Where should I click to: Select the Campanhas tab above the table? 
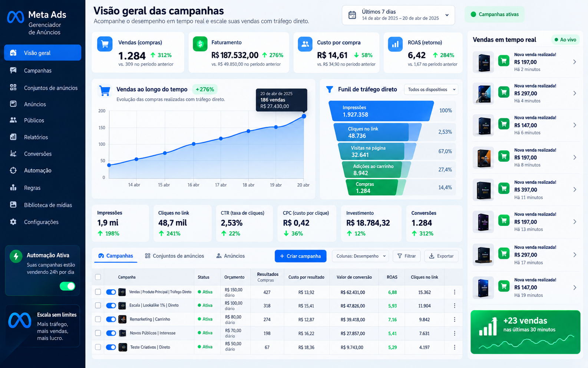(x=116, y=256)
